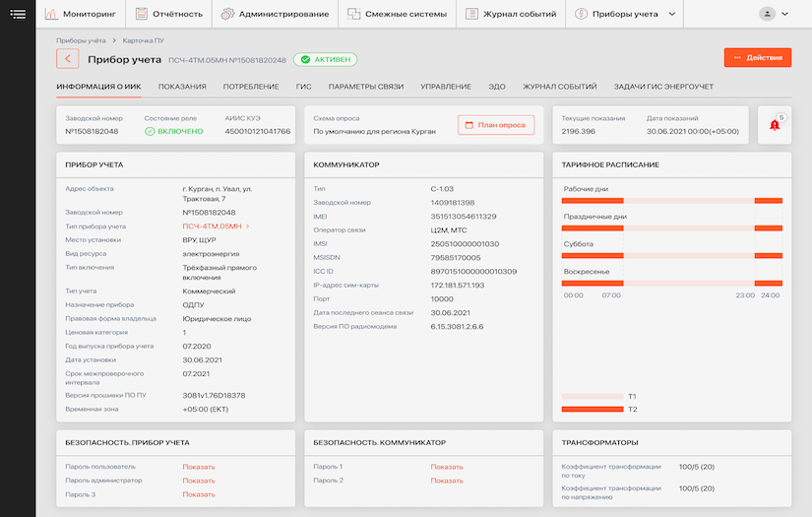The height and width of the screenshot is (517, 812).
Task: Switch to the ЖУРНАЛ СОБЫТИЙ tab
Action: [560, 87]
